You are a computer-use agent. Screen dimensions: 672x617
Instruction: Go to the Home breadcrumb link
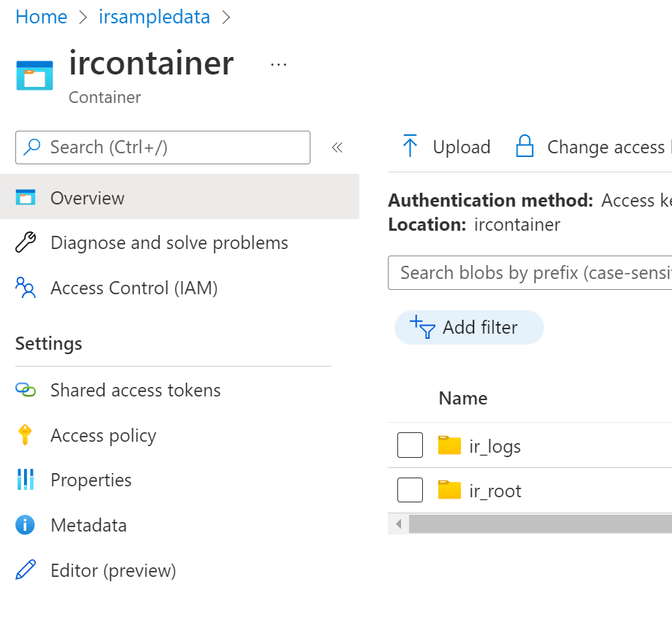click(x=41, y=17)
